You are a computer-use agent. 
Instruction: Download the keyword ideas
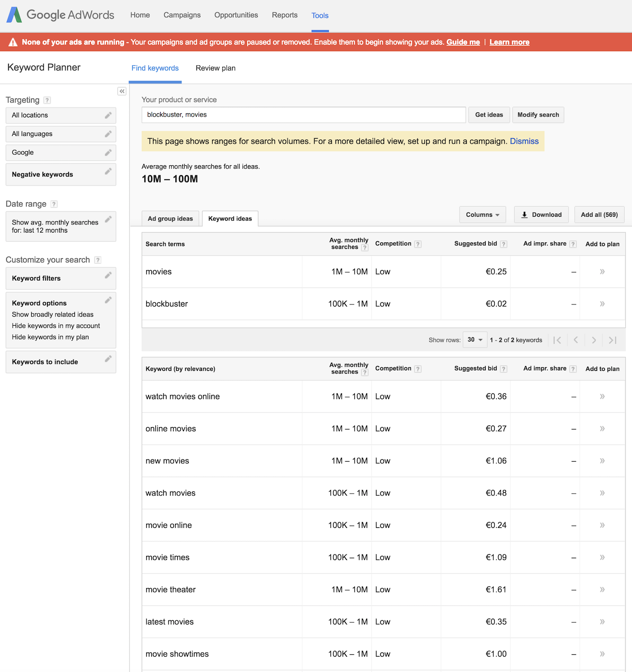click(541, 215)
